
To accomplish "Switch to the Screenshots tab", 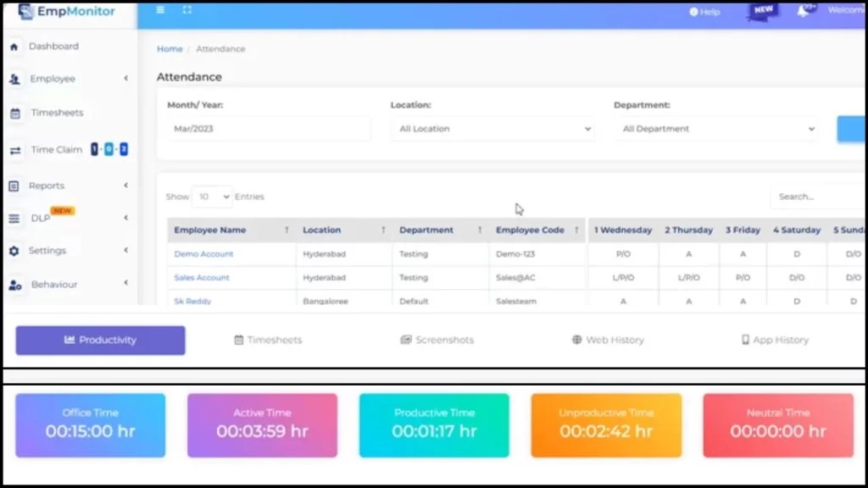I will (x=437, y=340).
